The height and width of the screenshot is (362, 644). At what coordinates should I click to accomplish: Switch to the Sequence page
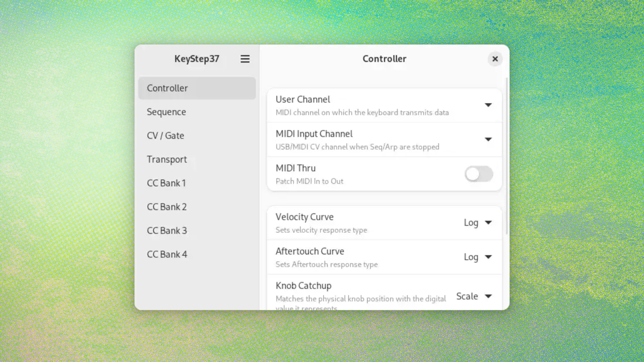pyautogui.click(x=197, y=112)
